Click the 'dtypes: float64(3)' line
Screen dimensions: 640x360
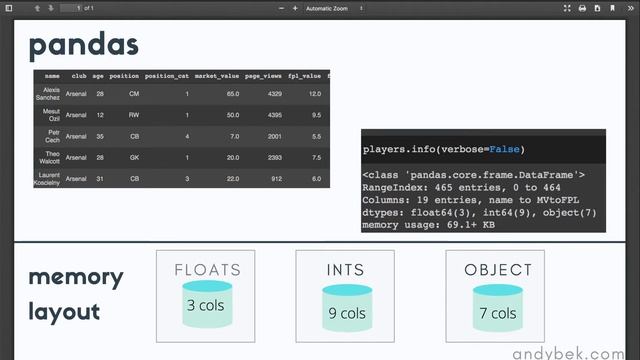[479, 213]
